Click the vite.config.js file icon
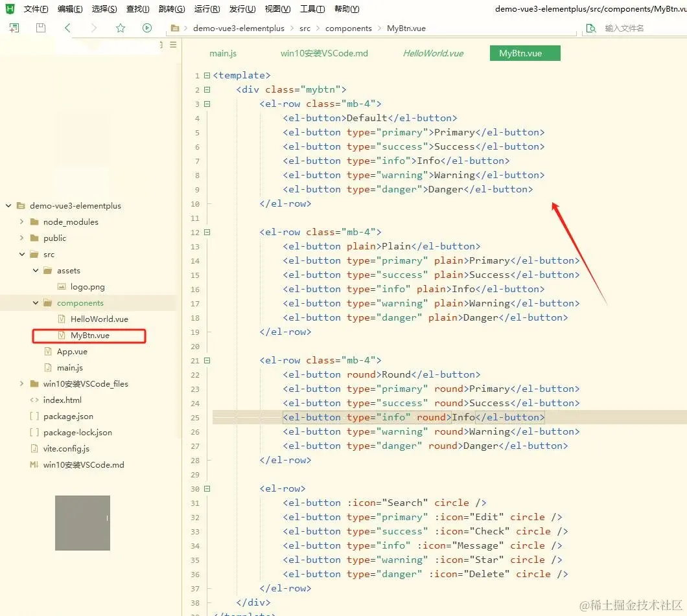Image resolution: width=687 pixels, height=616 pixels. tap(34, 448)
